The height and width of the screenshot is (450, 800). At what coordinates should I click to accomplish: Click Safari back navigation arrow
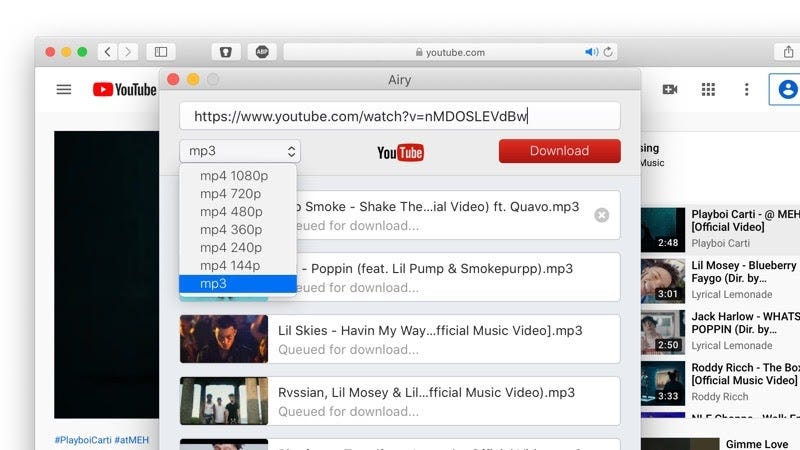tap(107, 52)
